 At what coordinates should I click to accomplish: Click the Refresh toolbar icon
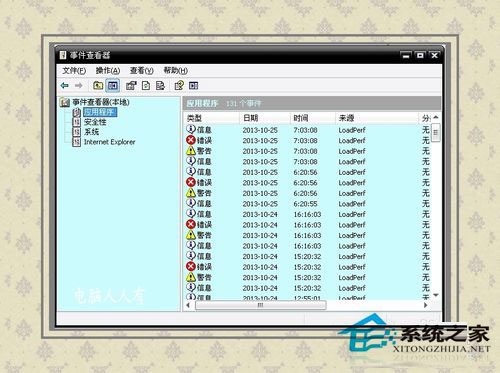point(146,86)
